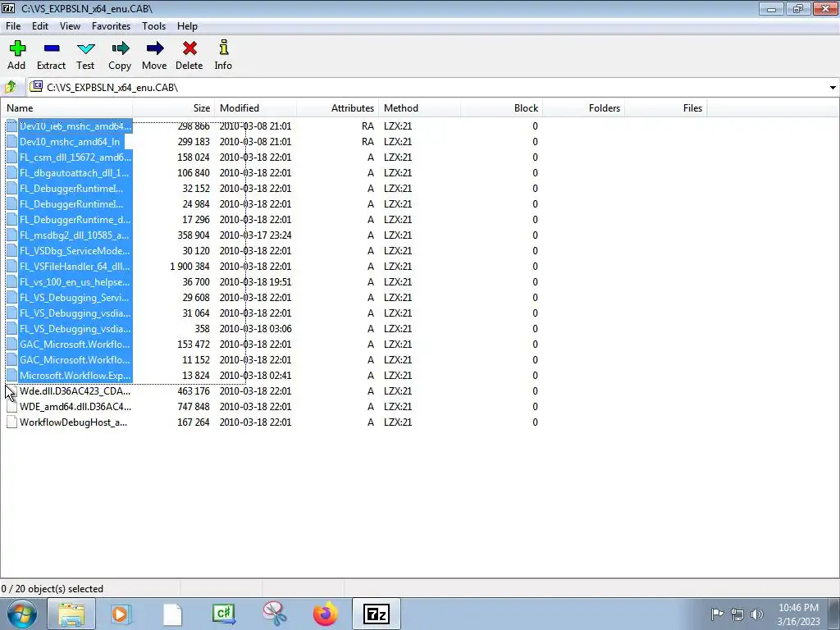
Task: Open Windows Explorer from taskbar
Action: click(x=71, y=614)
